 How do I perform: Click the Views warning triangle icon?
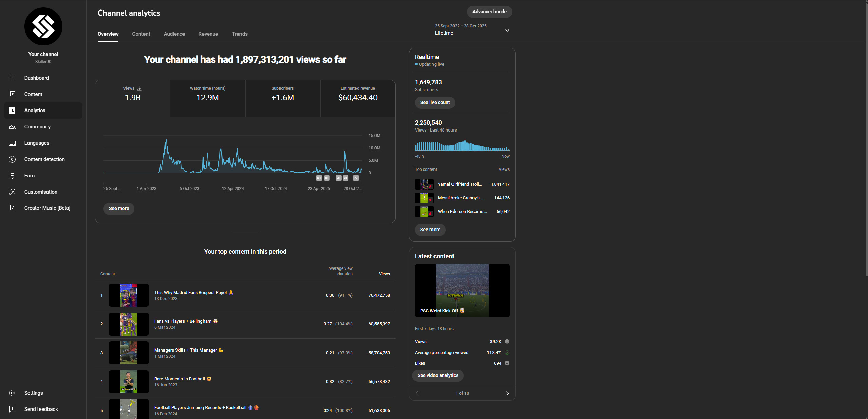(139, 88)
